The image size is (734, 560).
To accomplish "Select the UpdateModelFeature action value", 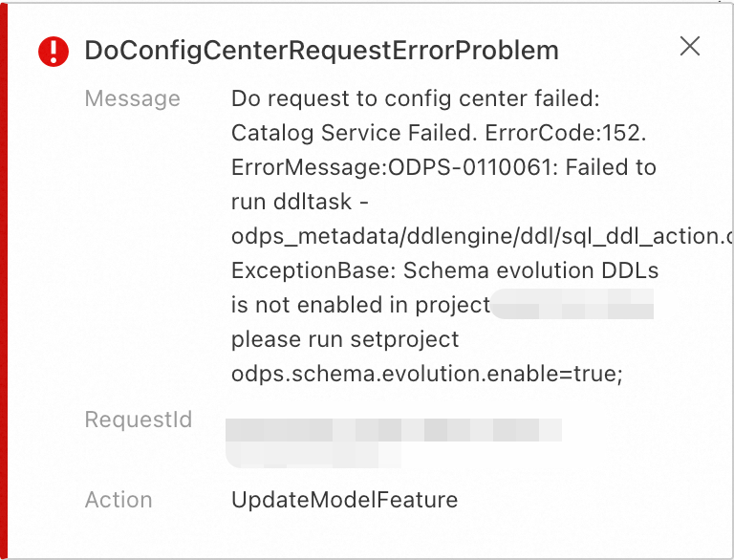I will pos(344,500).
